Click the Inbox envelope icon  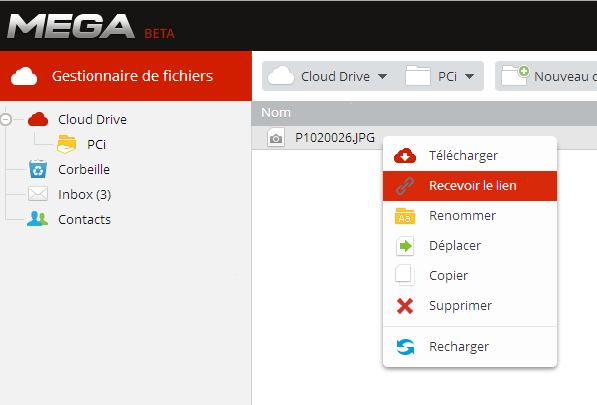(x=38, y=194)
